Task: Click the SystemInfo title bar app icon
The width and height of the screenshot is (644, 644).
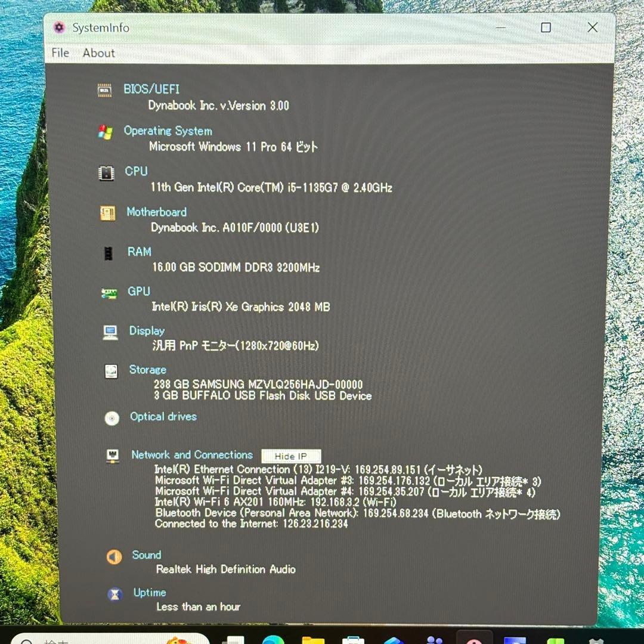Action: pyautogui.click(x=58, y=27)
